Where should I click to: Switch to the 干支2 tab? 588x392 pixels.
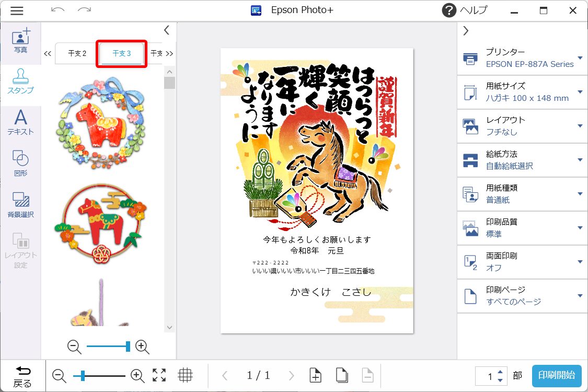[77, 53]
